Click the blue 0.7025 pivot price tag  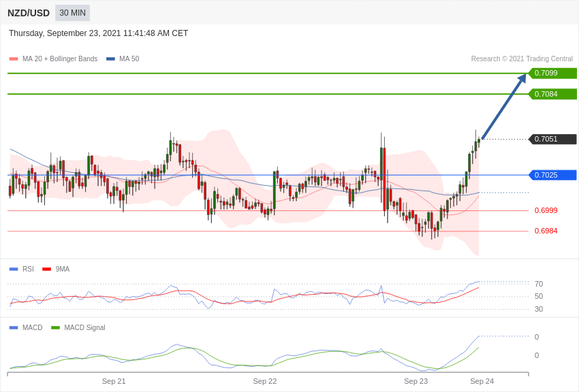tap(553, 175)
